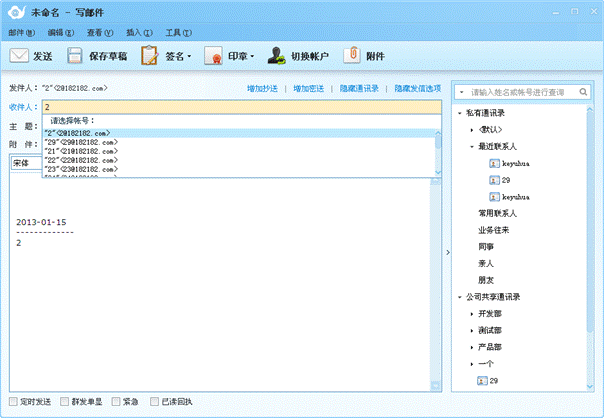Toggle the 群发单显 checkbox
This screenshot has height=418, width=604.
(62, 402)
